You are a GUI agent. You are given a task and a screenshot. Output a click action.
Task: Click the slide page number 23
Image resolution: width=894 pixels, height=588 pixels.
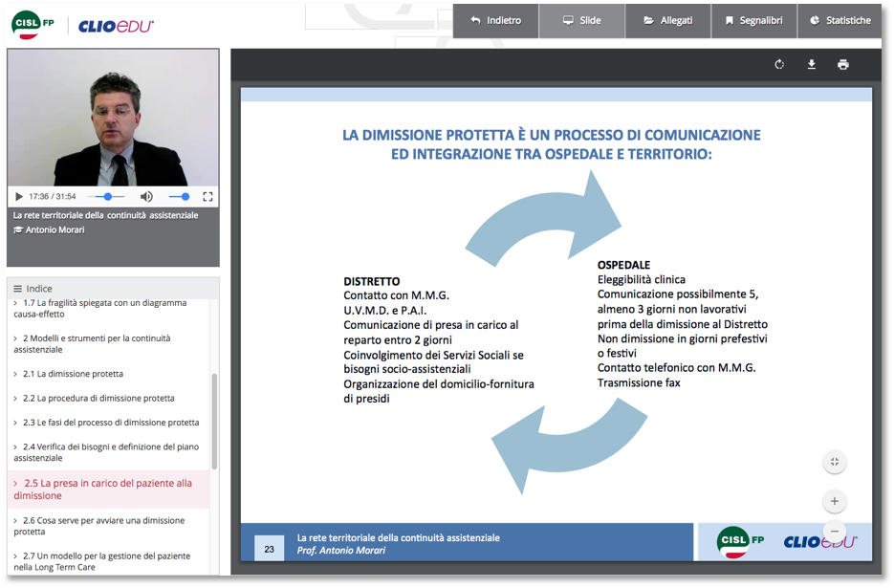tap(269, 549)
